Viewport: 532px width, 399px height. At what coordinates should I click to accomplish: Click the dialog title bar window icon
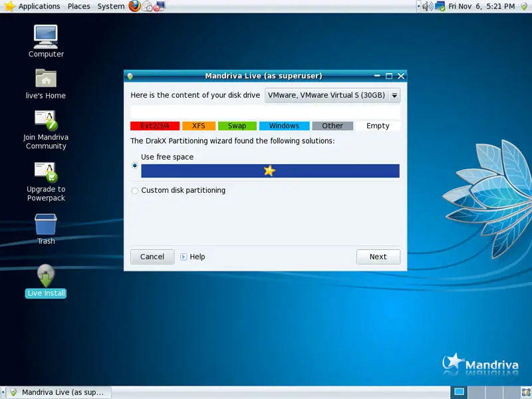[x=130, y=76]
